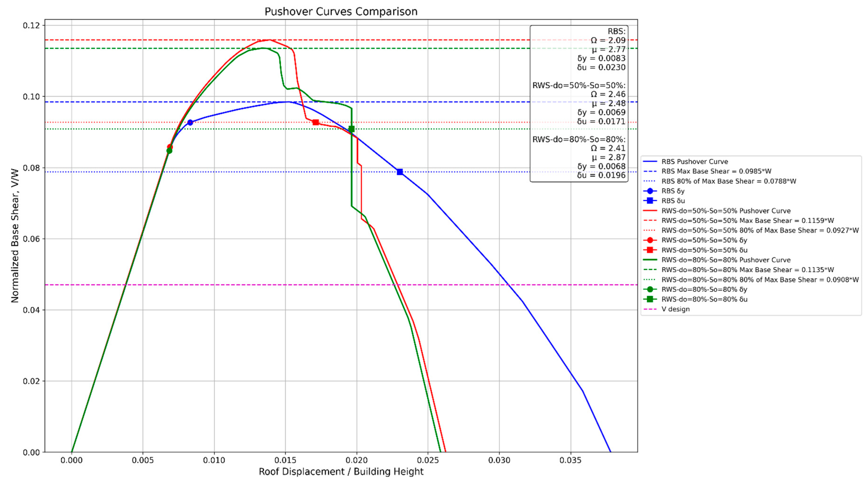Click legend entry 'RWS-do=80%-So=80% δu'
Image resolution: width=868 pixels, height=483 pixels.
704,299
